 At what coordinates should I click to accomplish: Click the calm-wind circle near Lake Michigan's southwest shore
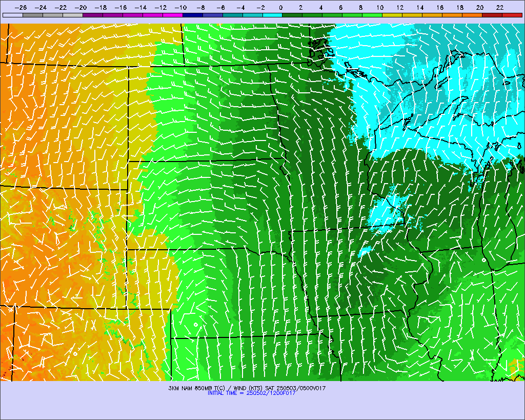coord(484,260)
